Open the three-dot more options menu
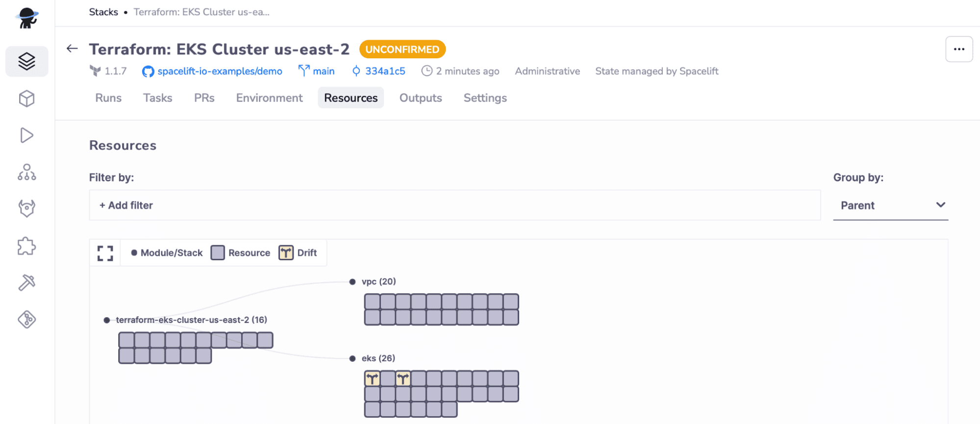This screenshot has height=424, width=980. (958, 49)
